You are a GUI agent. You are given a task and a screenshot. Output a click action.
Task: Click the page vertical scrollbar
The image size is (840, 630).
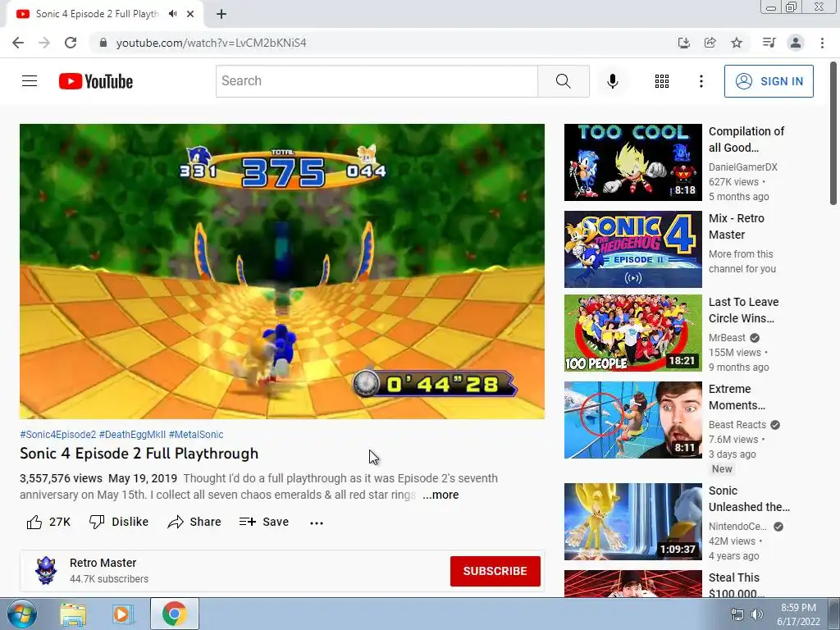click(833, 132)
